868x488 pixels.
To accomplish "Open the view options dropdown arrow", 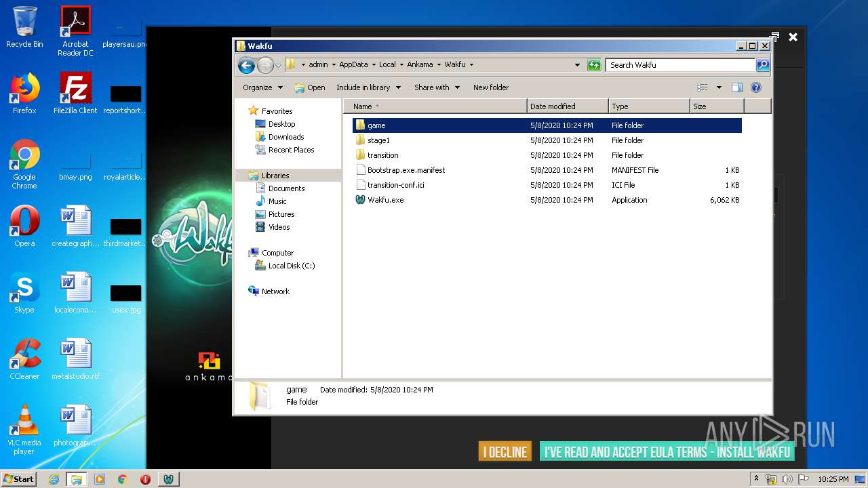I will 719,87.
